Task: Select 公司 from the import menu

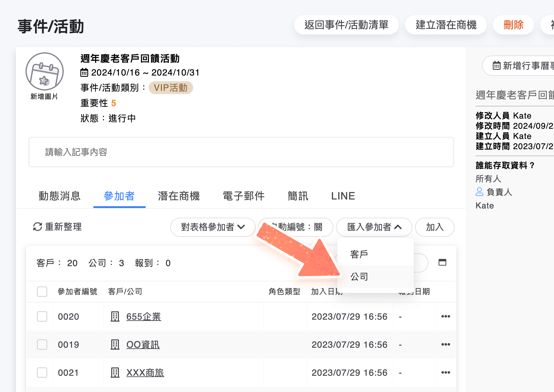Action: (360, 277)
